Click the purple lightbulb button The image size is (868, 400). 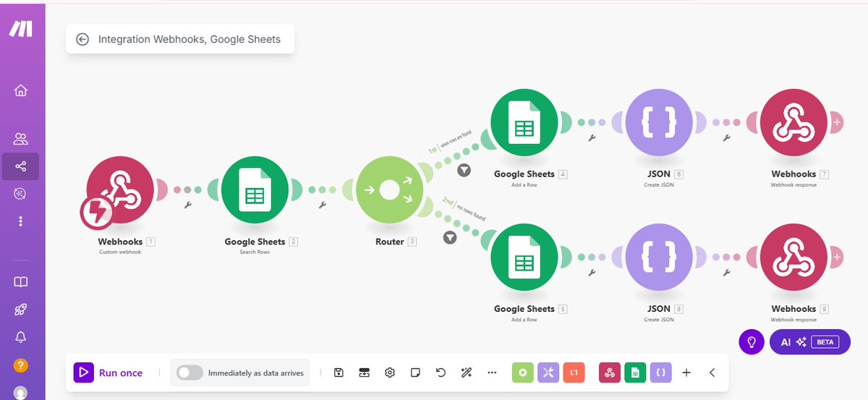tap(752, 341)
